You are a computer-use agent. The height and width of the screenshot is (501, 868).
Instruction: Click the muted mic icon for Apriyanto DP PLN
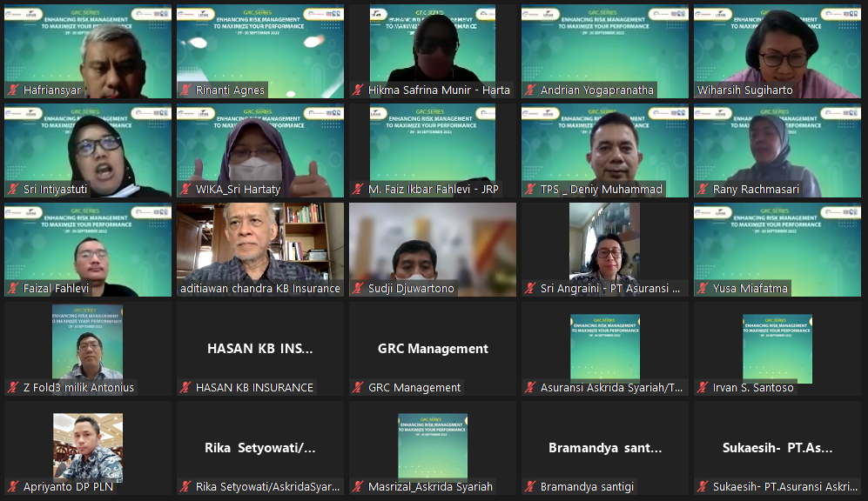pyautogui.click(x=13, y=487)
